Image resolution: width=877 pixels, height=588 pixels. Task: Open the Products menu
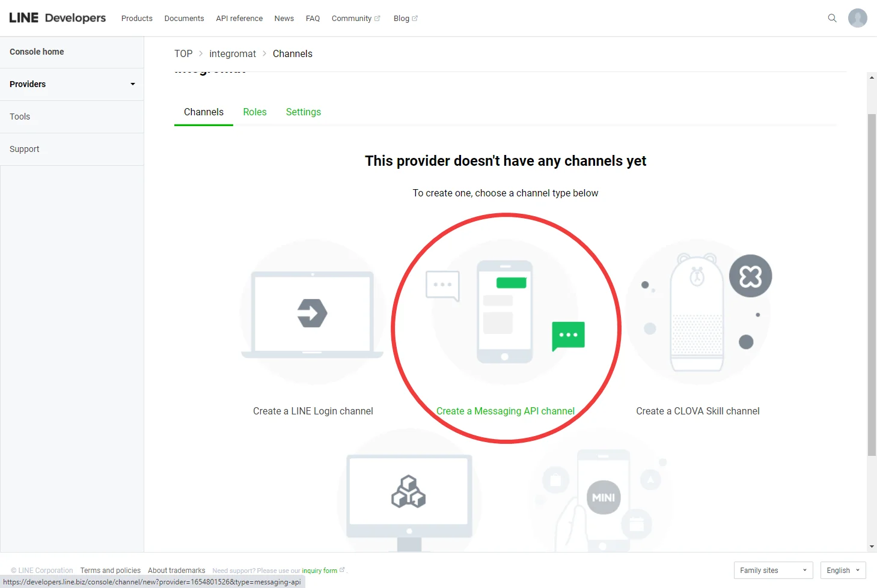pos(137,19)
